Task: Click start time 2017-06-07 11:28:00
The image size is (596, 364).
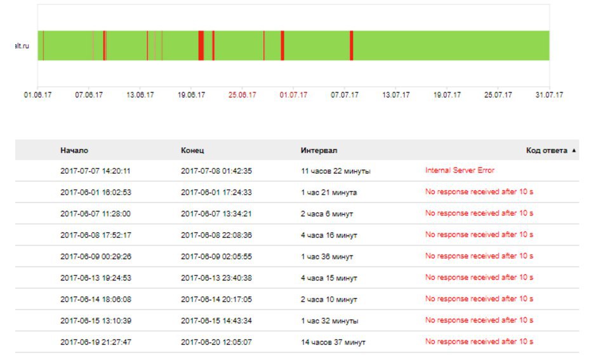Action: coord(95,214)
